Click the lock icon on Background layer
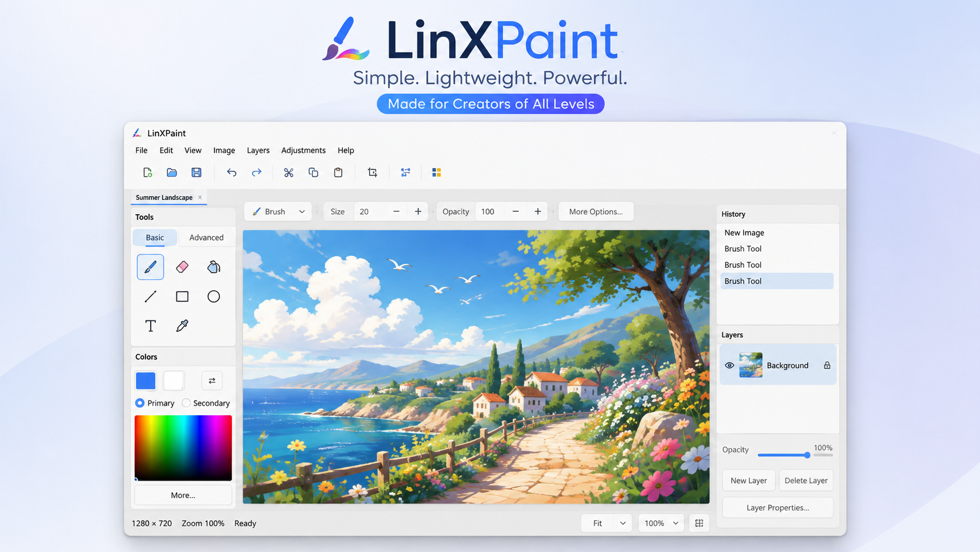 [827, 365]
